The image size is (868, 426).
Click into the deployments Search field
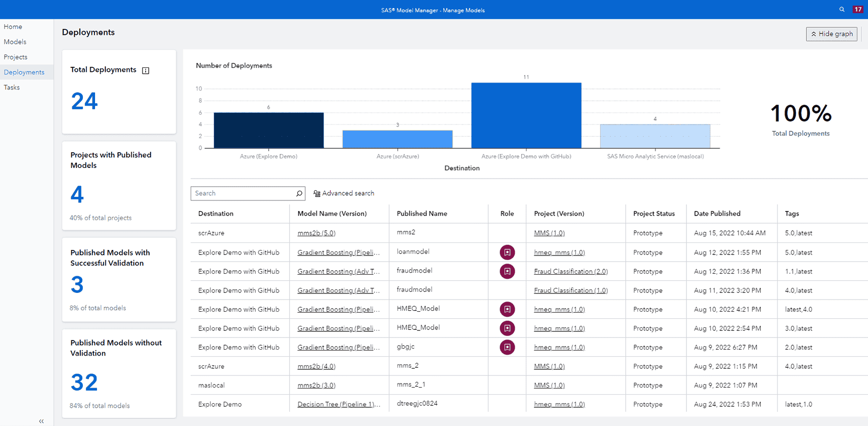243,193
